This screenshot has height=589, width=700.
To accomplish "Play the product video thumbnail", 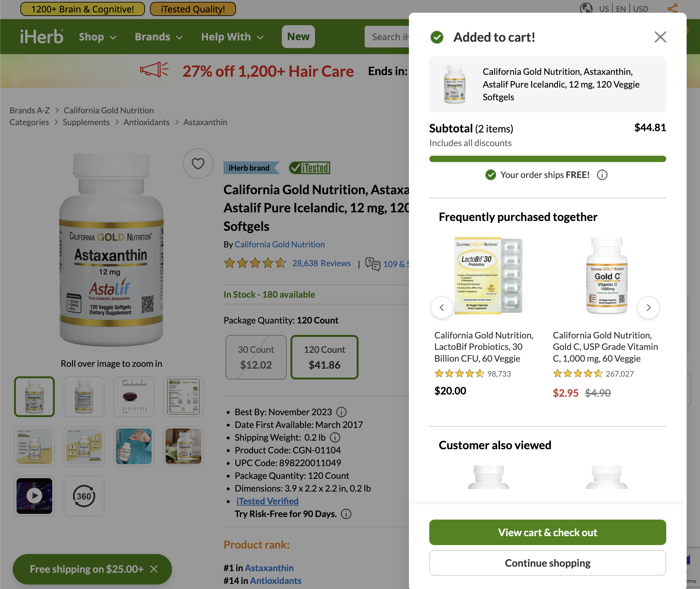I will click(x=34, y=496).
